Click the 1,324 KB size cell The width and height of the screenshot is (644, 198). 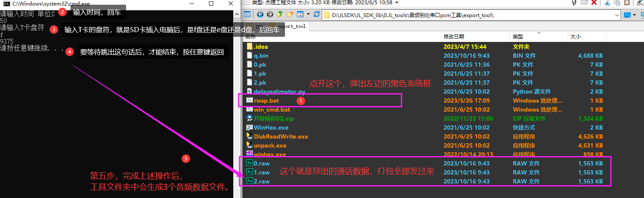click(590, 118)
